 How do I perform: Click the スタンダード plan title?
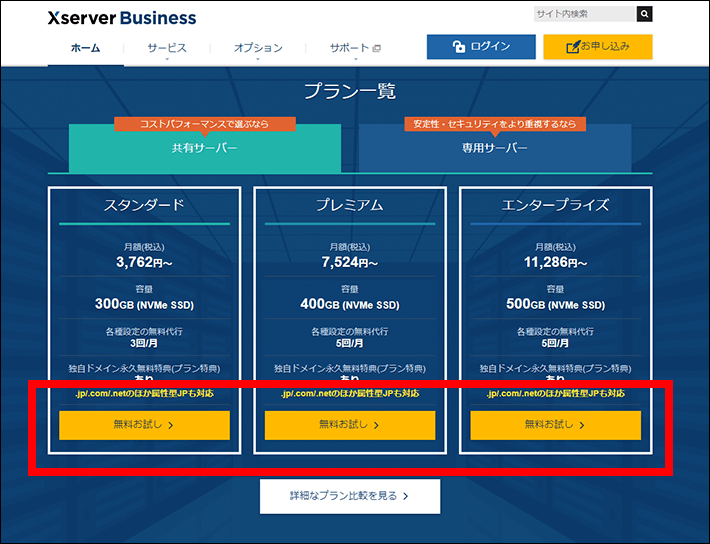coord(144,206)
